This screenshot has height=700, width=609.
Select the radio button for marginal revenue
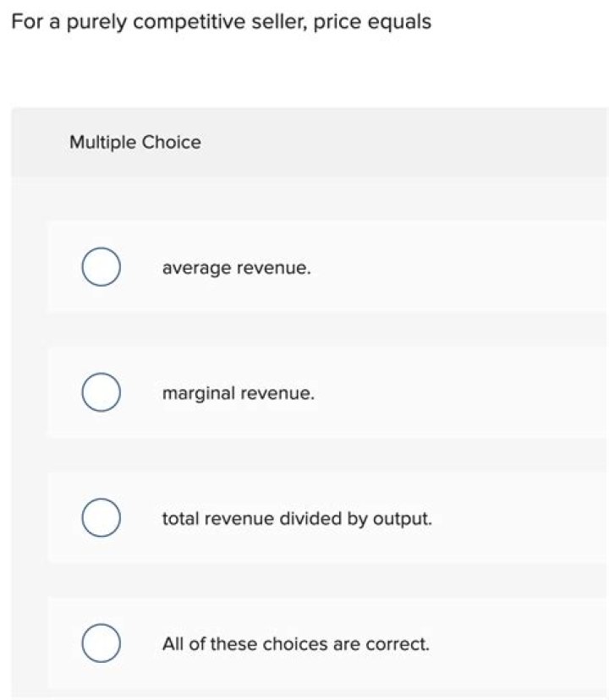[x=100, y=391]
